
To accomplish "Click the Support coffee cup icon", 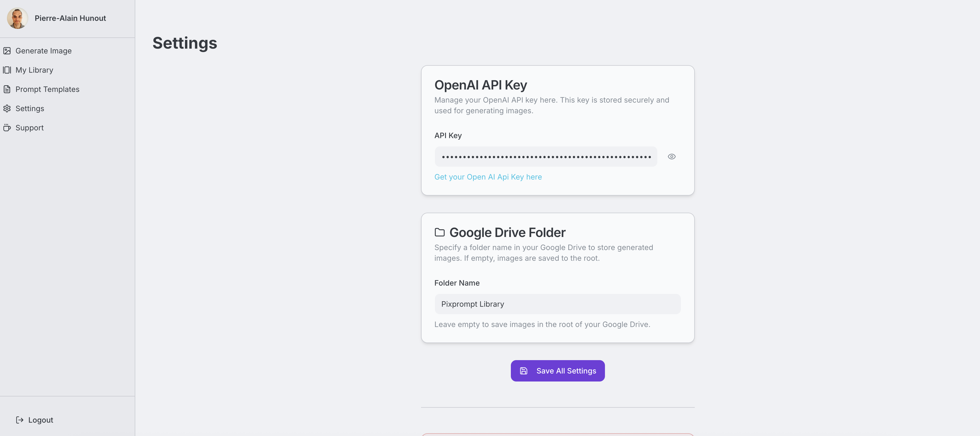I will [7, 128].
